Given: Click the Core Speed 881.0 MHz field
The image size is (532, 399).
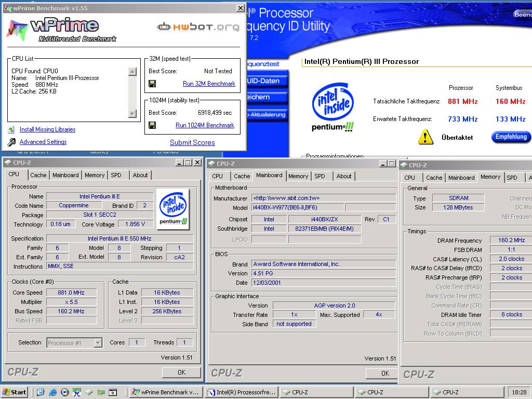Looking at the screenshot, I should point(71,292).
